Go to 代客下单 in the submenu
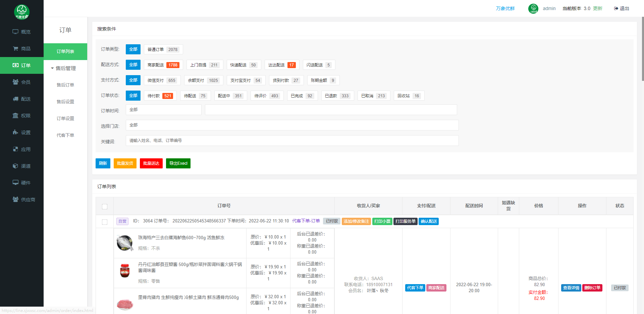The width and height of the screenshot is (644, 314). 65,136
